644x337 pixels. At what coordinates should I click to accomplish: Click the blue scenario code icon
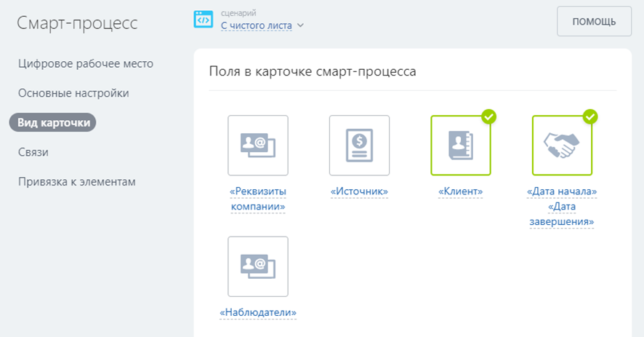tap(204, 20)
